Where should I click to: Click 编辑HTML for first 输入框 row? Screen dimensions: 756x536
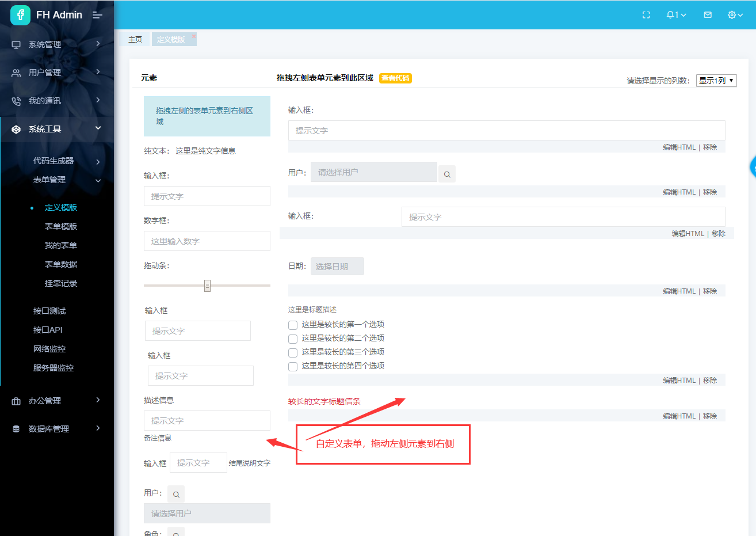(x=679, y=147)
